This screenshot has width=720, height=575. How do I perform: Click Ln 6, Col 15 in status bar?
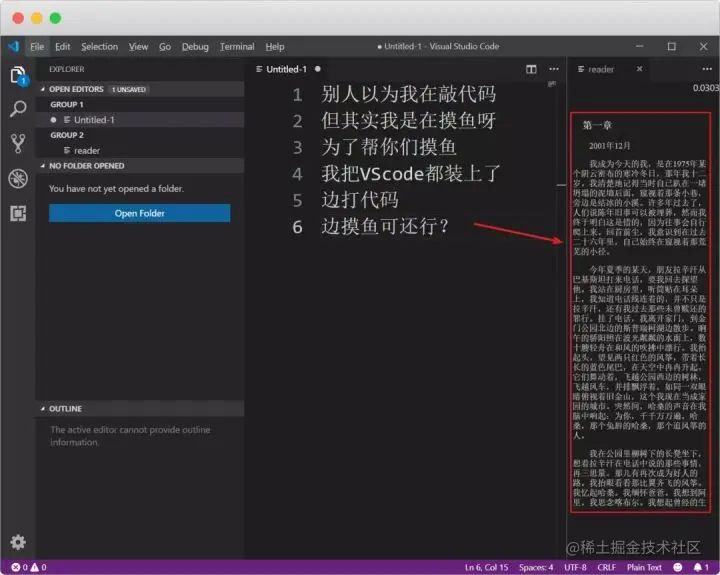tap(486, 567)
